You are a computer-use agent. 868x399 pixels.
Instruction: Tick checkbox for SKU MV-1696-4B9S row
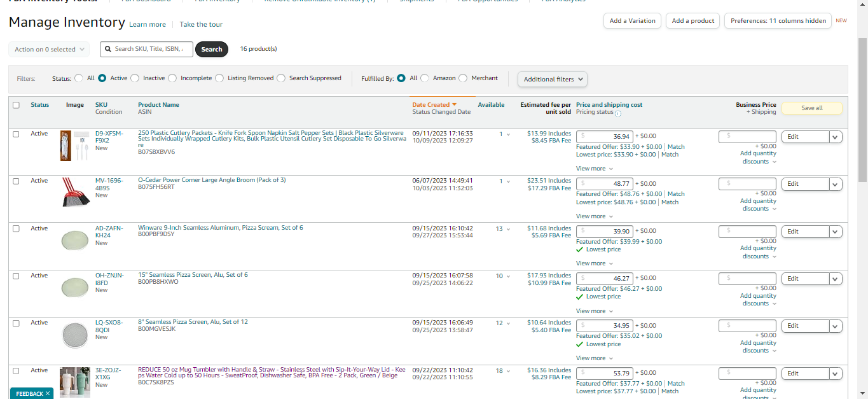[x=16, y=181]
